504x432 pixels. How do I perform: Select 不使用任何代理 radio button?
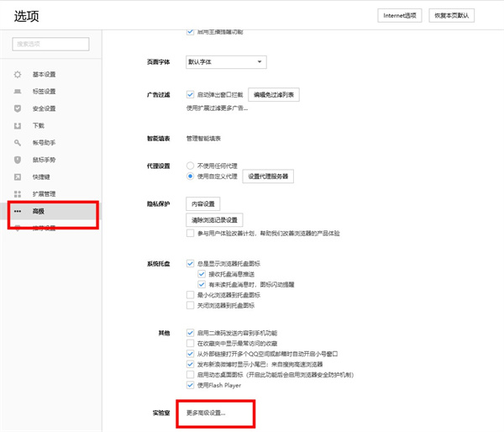[x=190, y=166]
